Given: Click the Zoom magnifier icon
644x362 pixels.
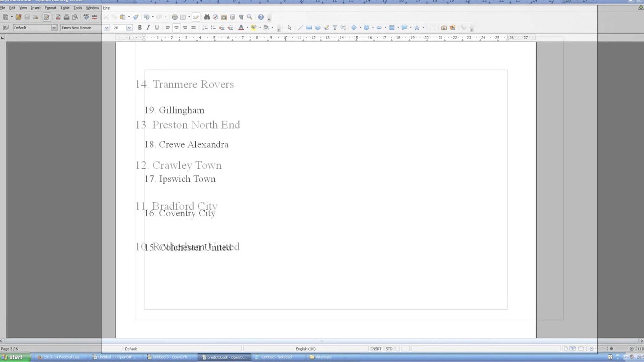Looking at the screenshot, I should [249, 17].
